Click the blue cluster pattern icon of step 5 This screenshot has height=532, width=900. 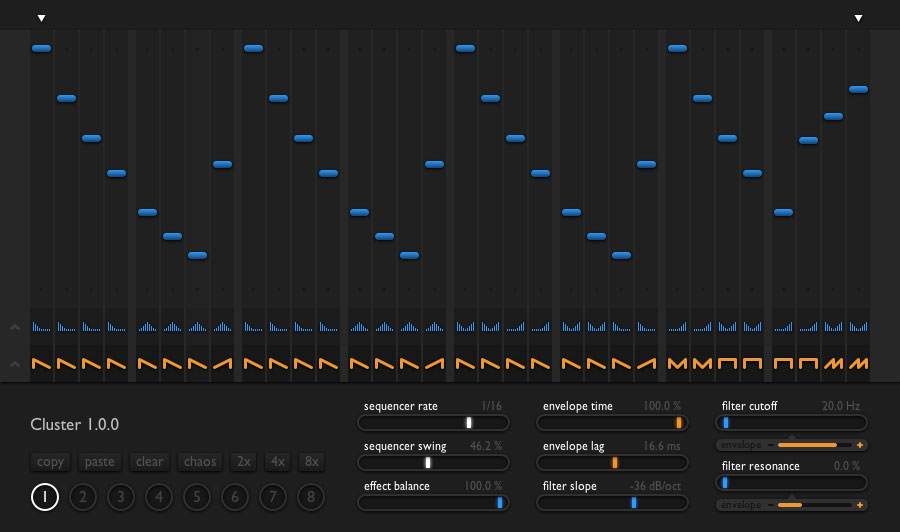click(x=148, y=327)
